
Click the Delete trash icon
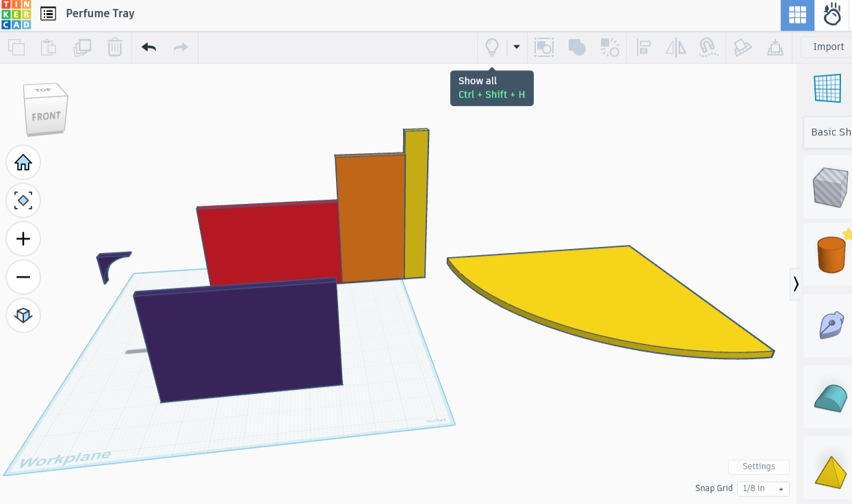coord(114,47)
